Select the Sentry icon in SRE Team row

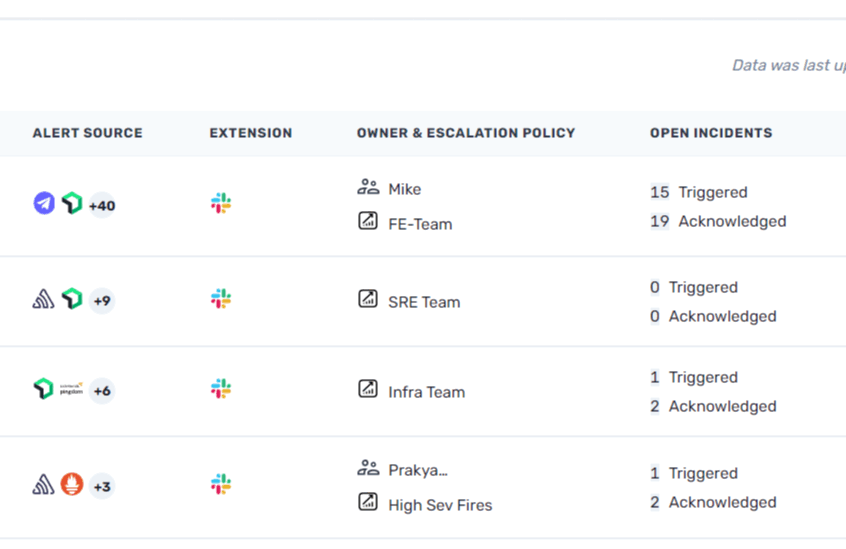44,299
